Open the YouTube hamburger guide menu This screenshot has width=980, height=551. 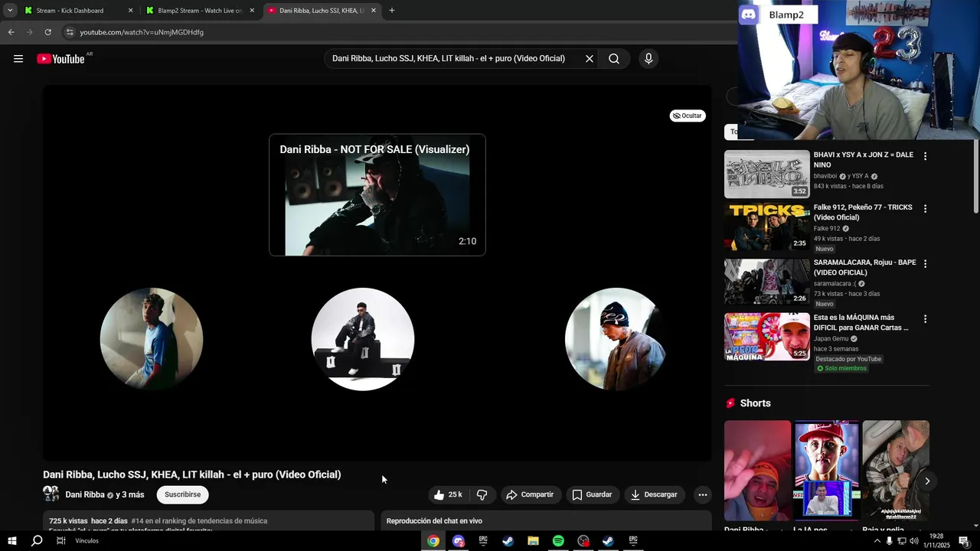click(x=18, y=59)
